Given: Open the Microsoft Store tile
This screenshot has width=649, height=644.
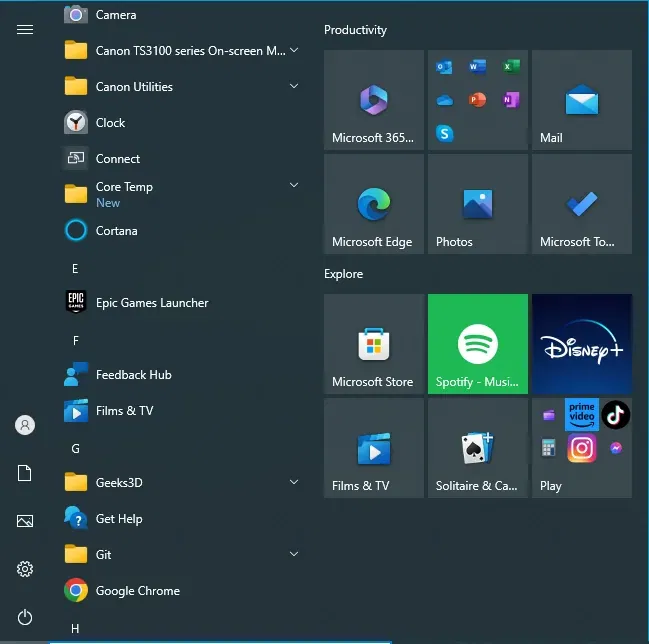Looking at the screenshot, I should pos(374,344).
